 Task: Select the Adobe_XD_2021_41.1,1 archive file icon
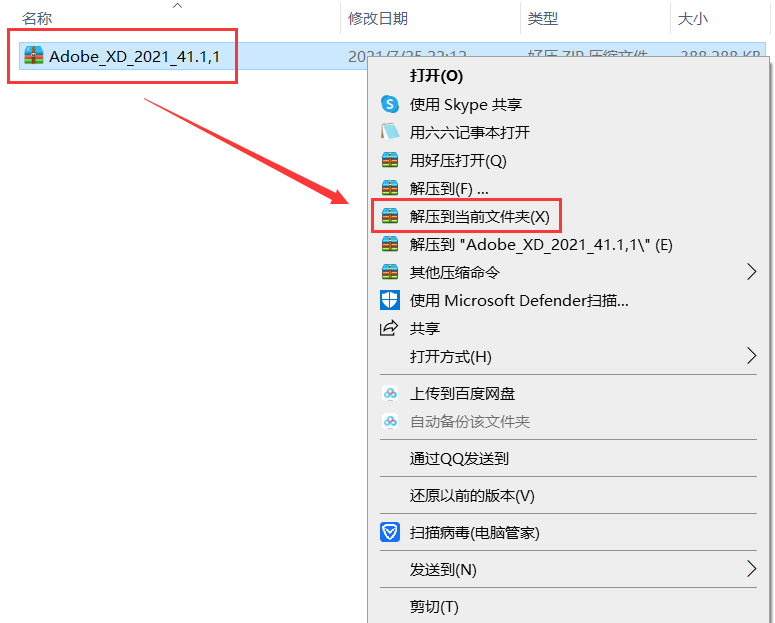34,56
